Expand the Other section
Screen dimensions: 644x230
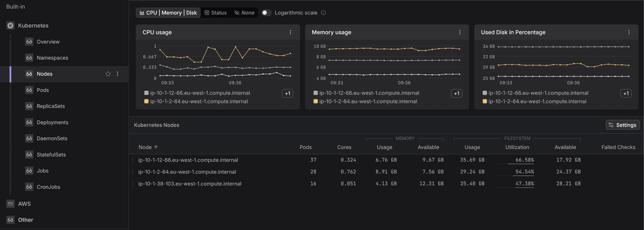(25, 220)
